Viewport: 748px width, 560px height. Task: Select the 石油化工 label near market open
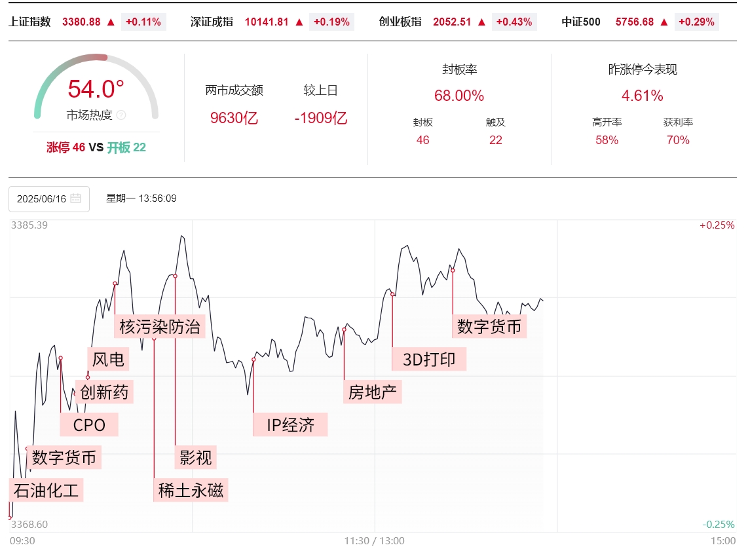(47, 491)
